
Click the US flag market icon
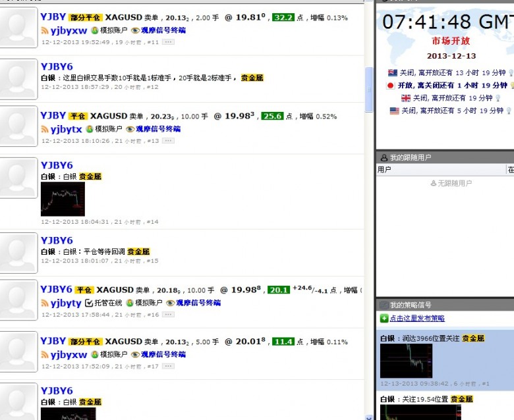(x=394, y=111)
